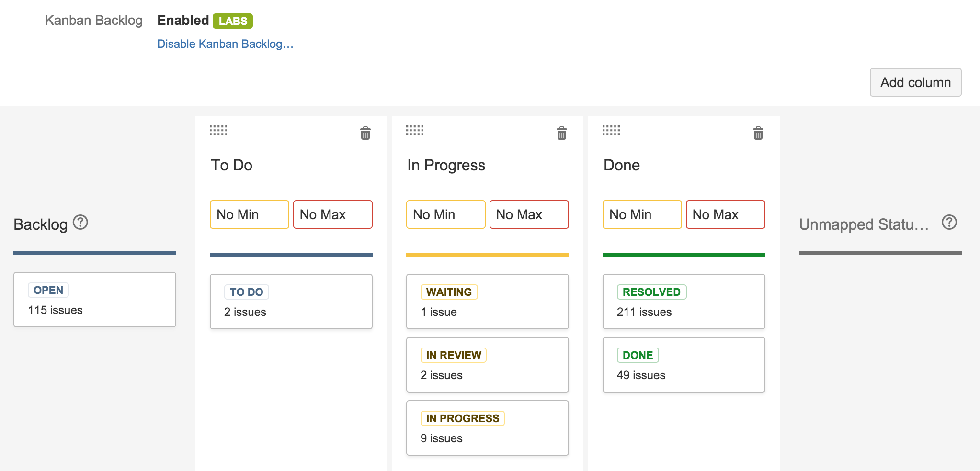Pick the RESOLVED status card
Viewport: 980px width, 471px height.
tap(684, 302)
